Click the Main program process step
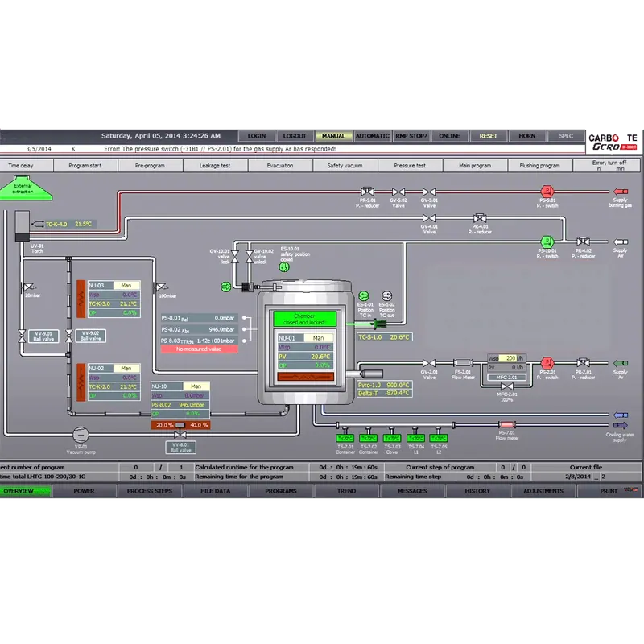 tap(475, 166)
